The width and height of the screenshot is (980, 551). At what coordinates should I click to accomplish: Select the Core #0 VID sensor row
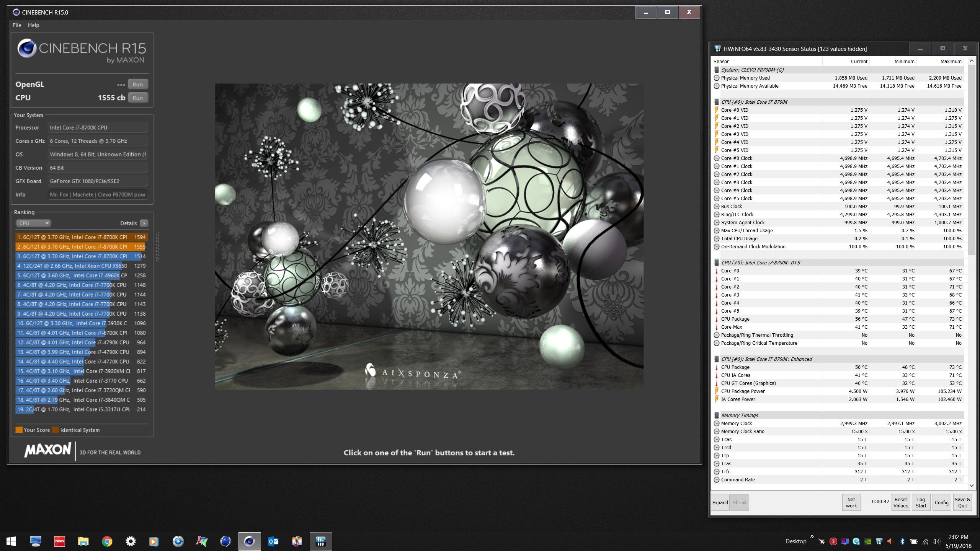click(x=838, y=110)
